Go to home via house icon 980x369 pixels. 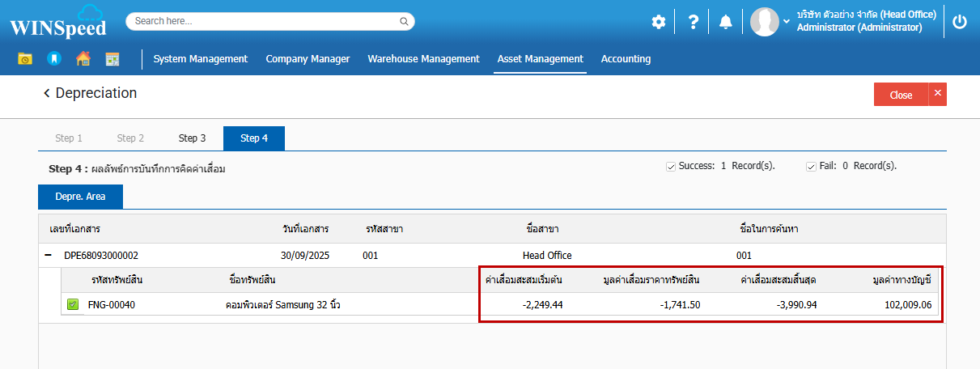click(83, 59)
